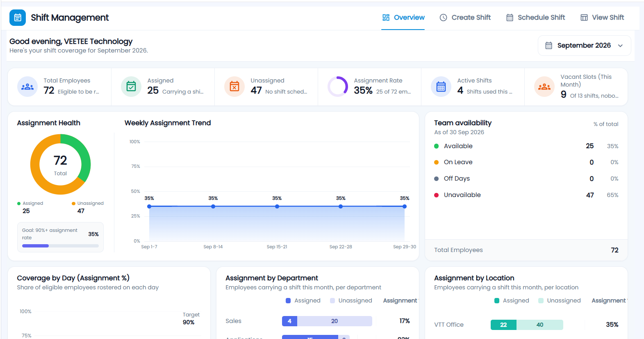Click the '% of total' column label
Screen dimensions: 644x339
point(606,124)
